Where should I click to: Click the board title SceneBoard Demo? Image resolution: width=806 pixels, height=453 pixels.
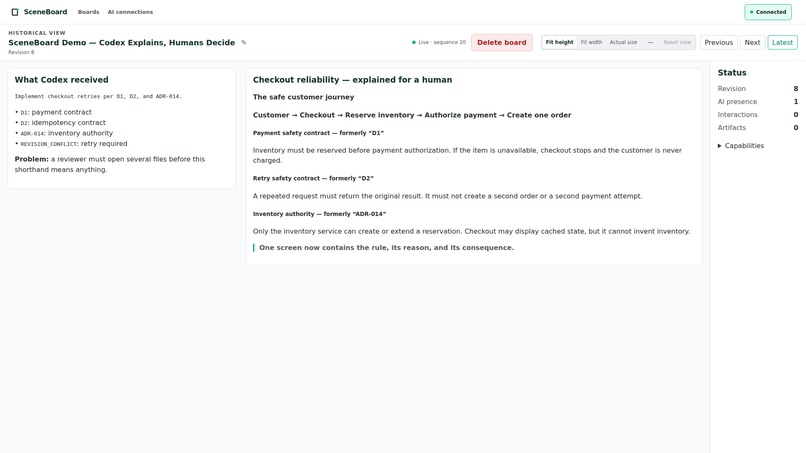pos(121,43)
